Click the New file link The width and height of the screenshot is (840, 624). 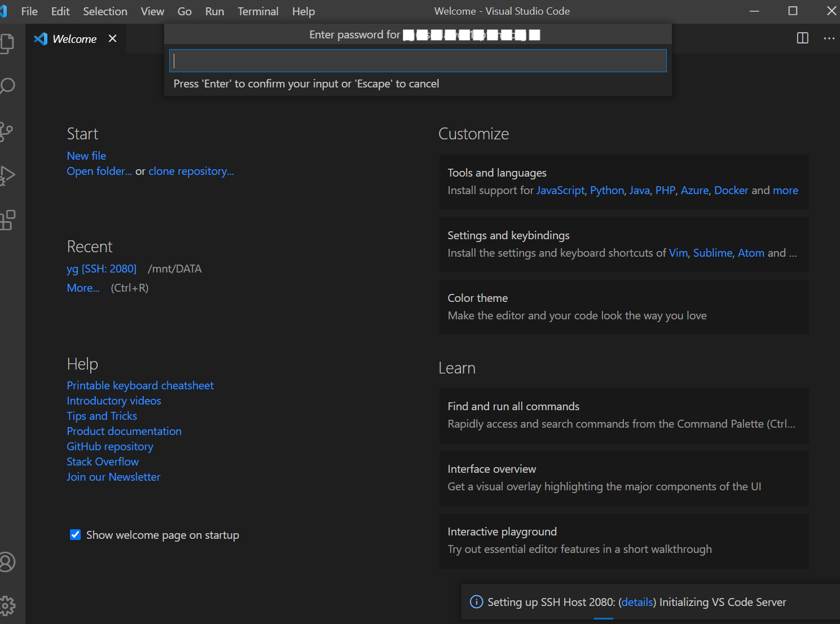pyautogui.click(x=86, y=156)
